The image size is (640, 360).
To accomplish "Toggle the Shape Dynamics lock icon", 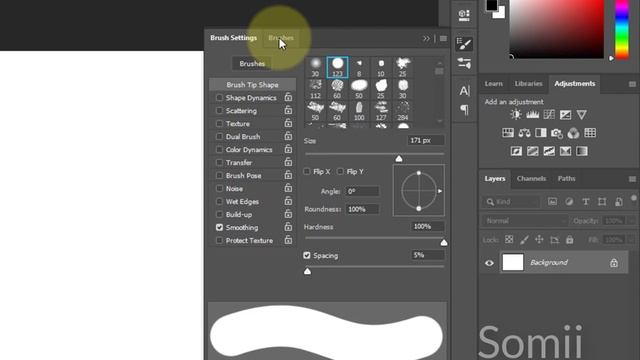I will (x=288, y=97).
